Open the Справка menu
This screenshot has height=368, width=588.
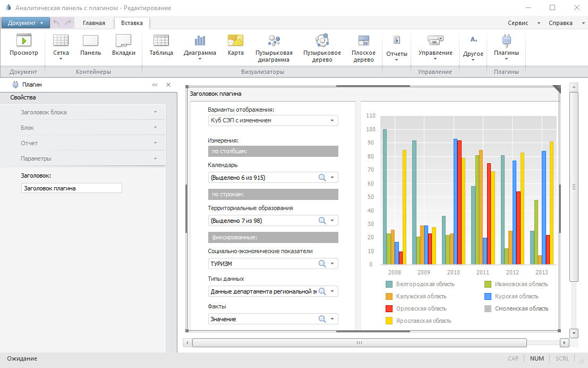[560, 23]
